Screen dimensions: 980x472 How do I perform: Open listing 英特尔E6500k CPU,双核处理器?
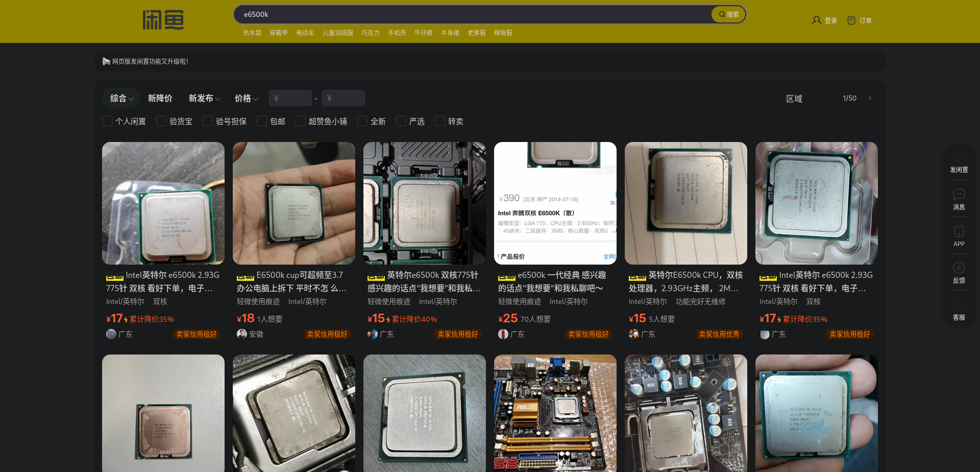pyautogui.click(x=685, y=281)
